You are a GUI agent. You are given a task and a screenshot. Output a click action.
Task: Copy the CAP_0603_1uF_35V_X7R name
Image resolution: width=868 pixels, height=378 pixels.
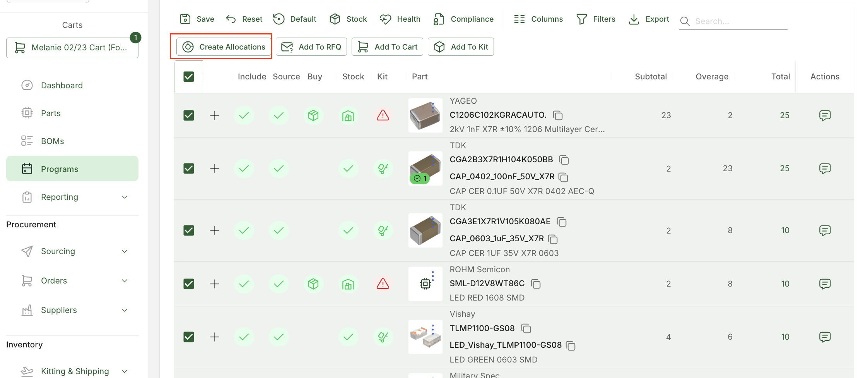(x=553, y=239)
